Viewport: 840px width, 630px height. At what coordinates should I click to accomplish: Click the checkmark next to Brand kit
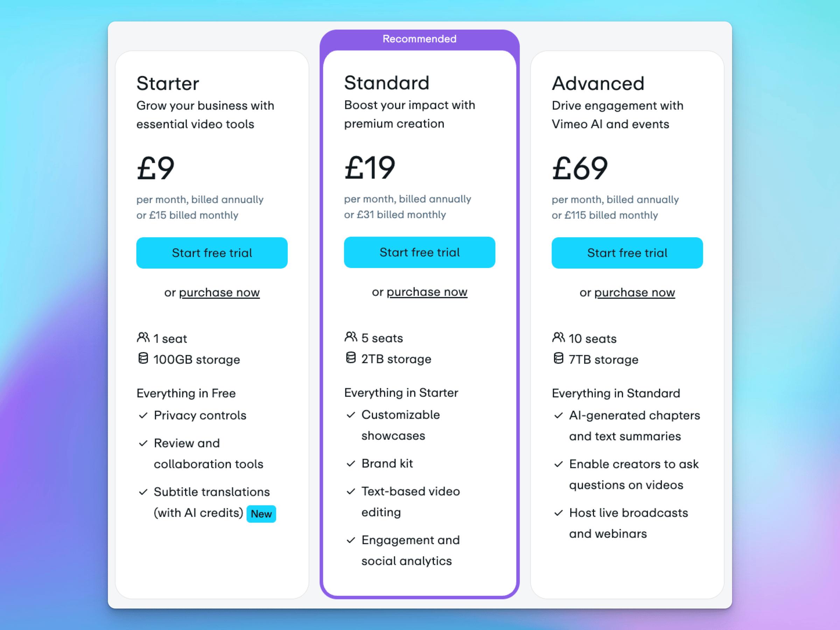(351, 464)
